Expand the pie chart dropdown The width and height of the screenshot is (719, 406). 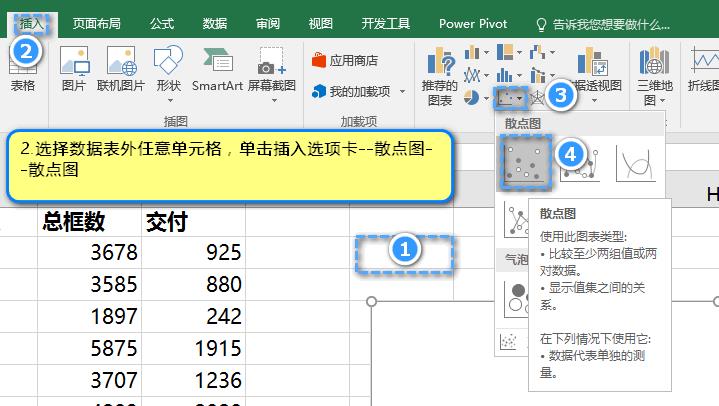477,98
